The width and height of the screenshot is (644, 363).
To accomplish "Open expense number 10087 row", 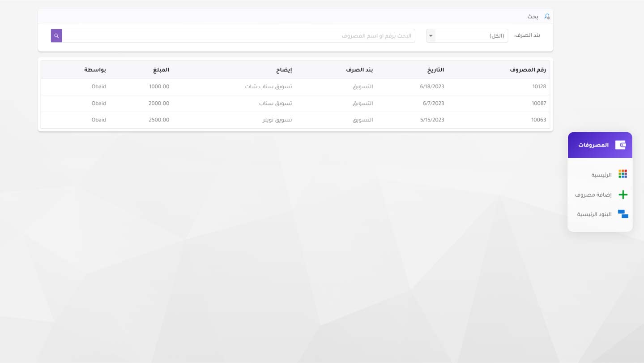I will 538,104.
